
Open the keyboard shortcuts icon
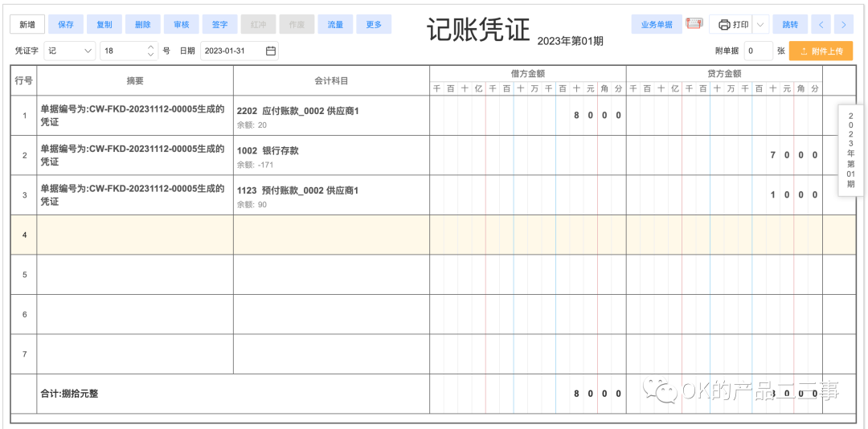point(694,24)
